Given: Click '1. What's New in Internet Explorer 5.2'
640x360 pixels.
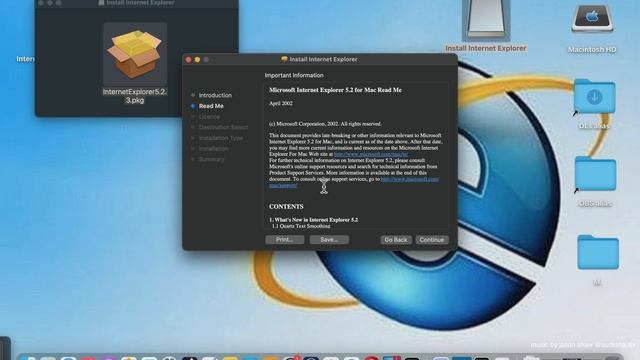Looking at the screenshot, I should point(313,220).
